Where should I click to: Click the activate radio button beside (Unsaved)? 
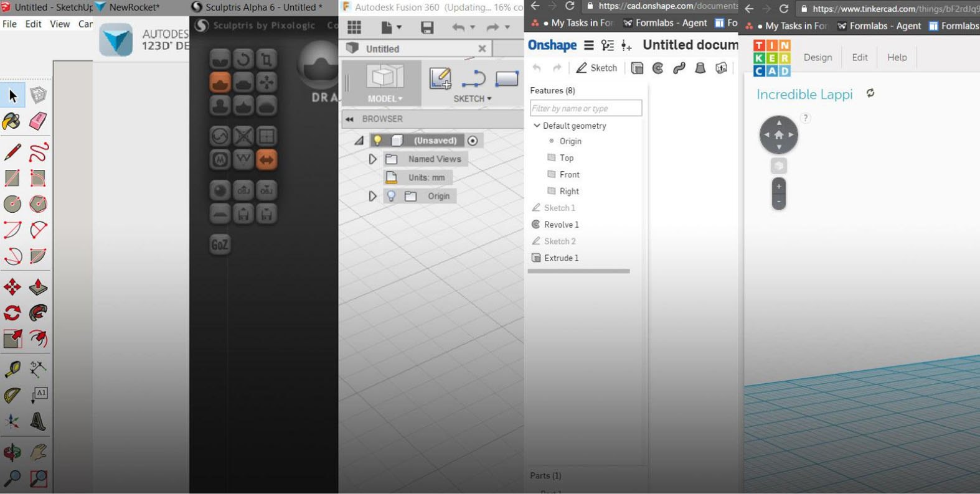473,141
